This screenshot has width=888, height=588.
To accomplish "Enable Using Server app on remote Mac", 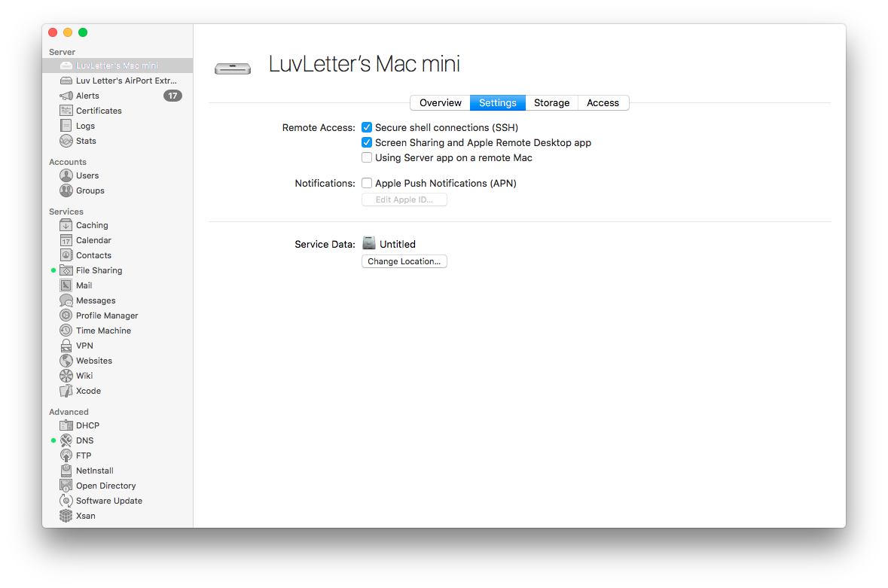I will point(367,157).
